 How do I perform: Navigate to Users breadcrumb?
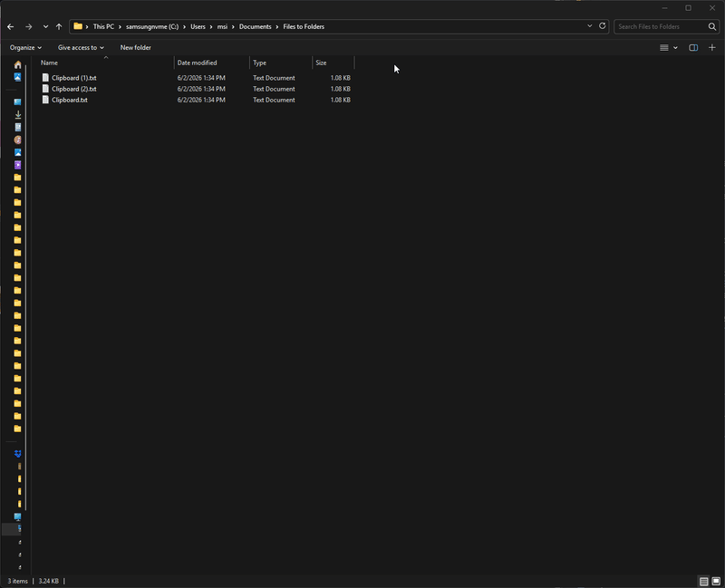[198, 27]
